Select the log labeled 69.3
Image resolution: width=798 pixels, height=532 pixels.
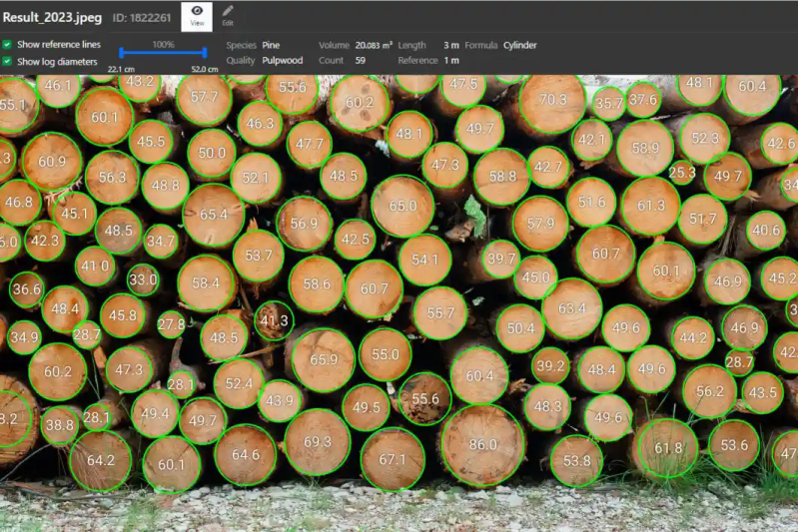(317, 442)
